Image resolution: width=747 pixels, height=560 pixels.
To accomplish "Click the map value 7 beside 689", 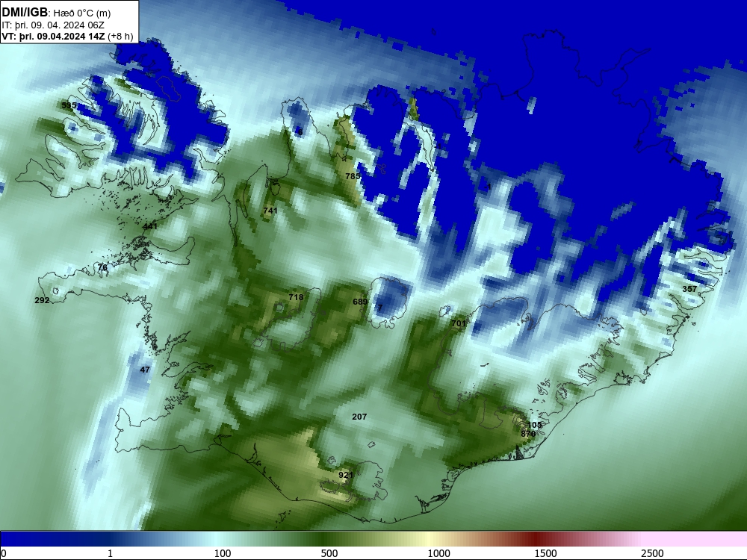I will pyautogui.click(x=380, y=308).
